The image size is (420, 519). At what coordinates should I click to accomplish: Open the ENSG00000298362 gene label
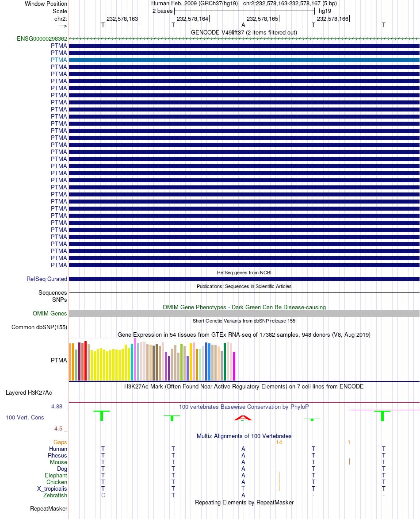click(x=42, y=39)
